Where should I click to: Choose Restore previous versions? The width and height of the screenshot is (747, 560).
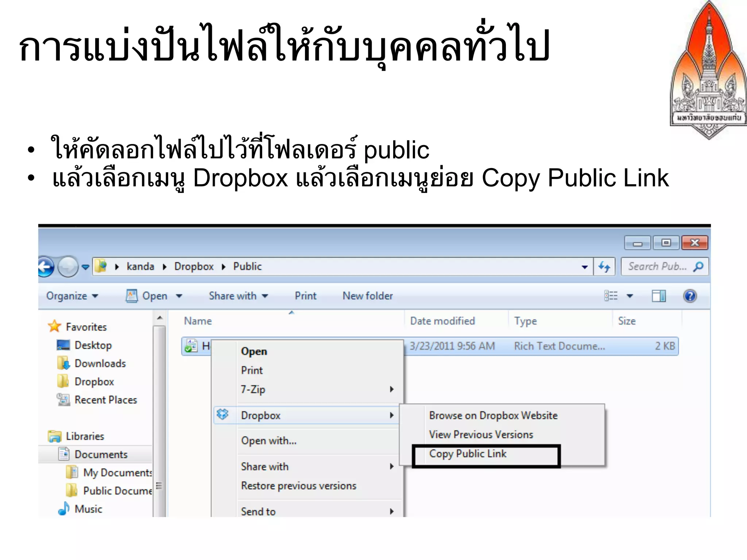tap(299, 486)
